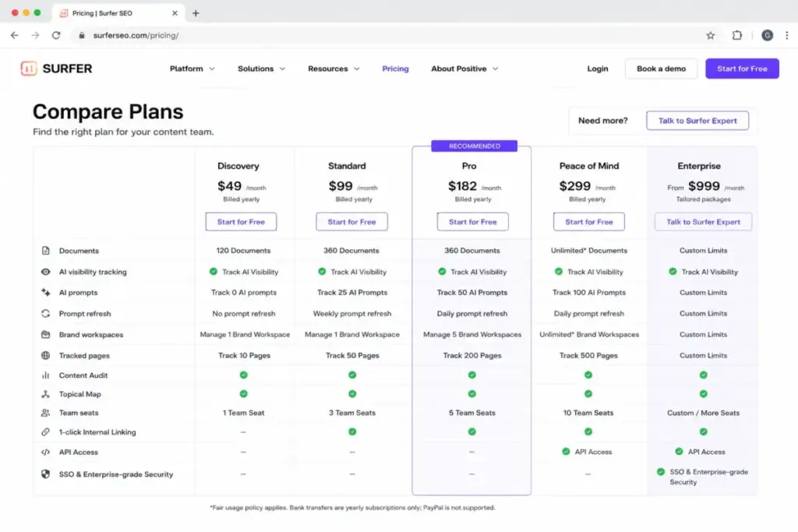Click the 120 Documents cell
798x532 pixels.
(244, 250)
